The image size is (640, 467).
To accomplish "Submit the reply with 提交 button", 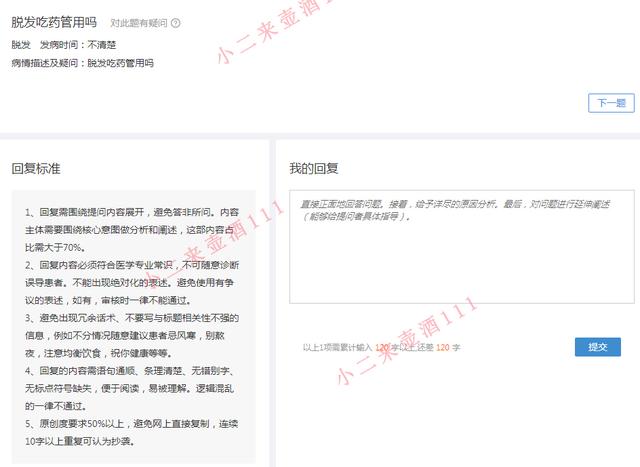I will [597, 347].
